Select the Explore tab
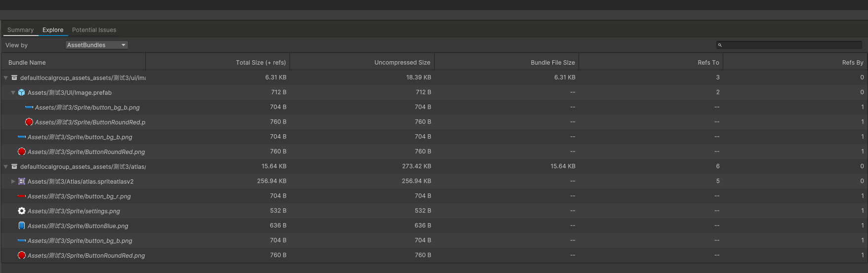Screen dimensions: 868x273 click(x=53, y=30)
